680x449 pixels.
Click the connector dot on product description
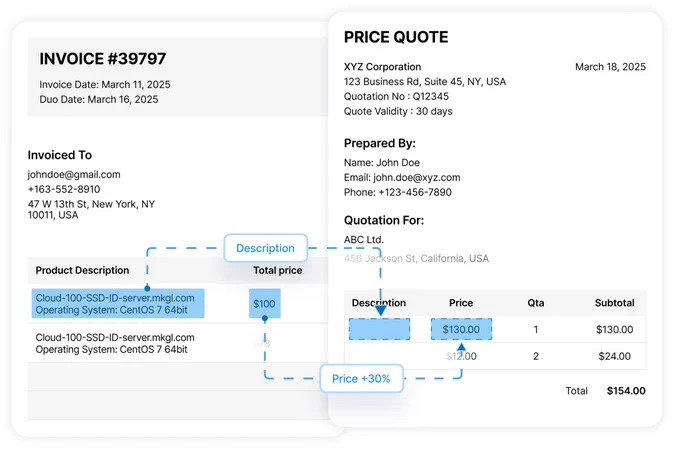click(147, 288)
